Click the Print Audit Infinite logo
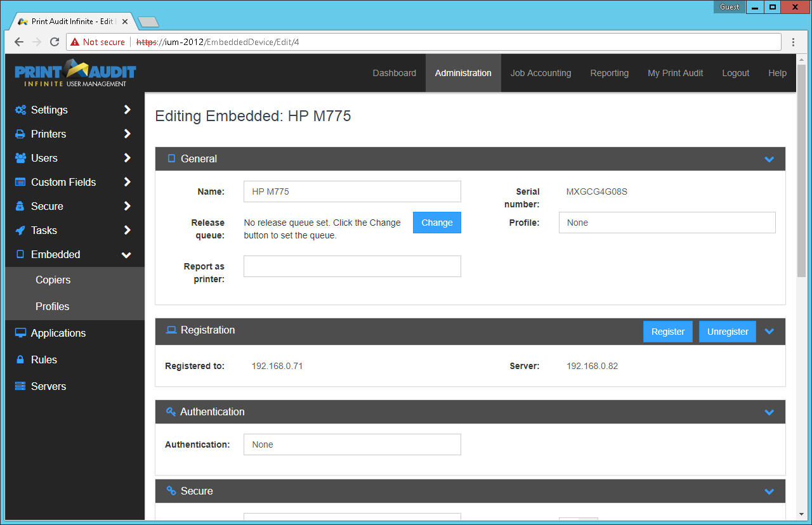Image resolution: width=812 pixels, height=525 pixels. 75,73
